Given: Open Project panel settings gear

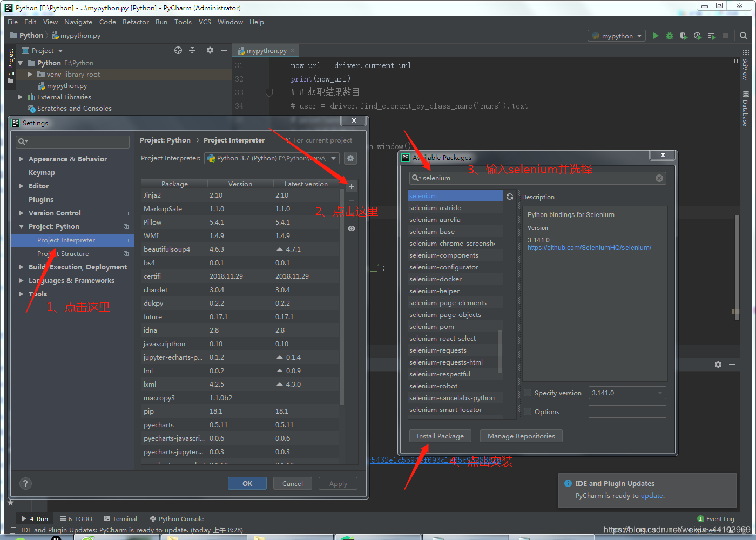Looking at the screenshot, I should pyautogui.click(x=210, y=50).
